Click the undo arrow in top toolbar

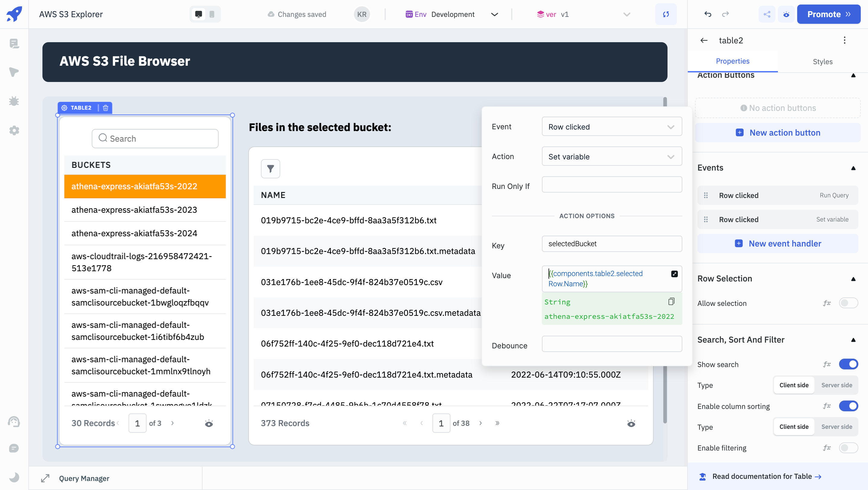(x=708, y=14)
